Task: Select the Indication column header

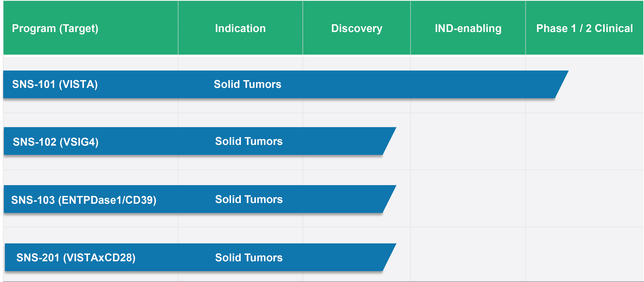Action: [240, 28]
